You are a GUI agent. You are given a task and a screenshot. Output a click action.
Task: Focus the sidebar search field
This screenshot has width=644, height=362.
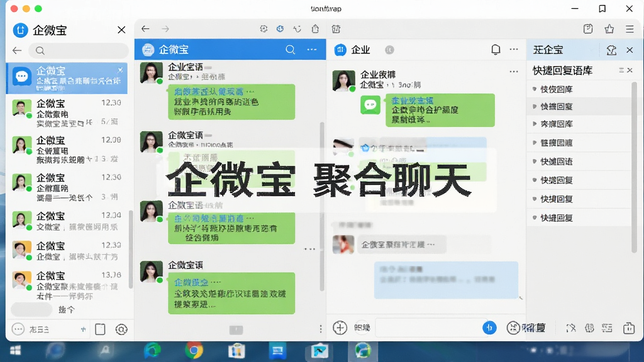coord(79,50)
